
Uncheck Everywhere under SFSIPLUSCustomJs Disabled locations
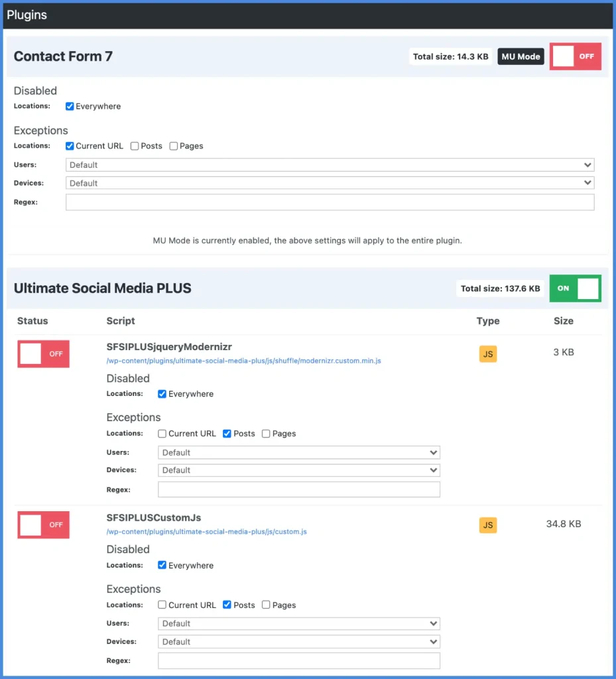tap(162, 565)
